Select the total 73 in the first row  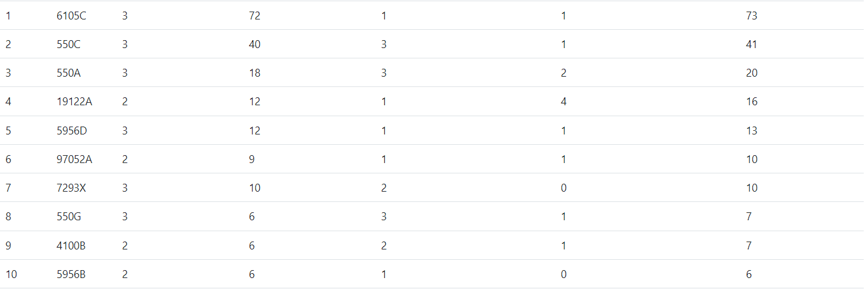(x=751, y=16)
